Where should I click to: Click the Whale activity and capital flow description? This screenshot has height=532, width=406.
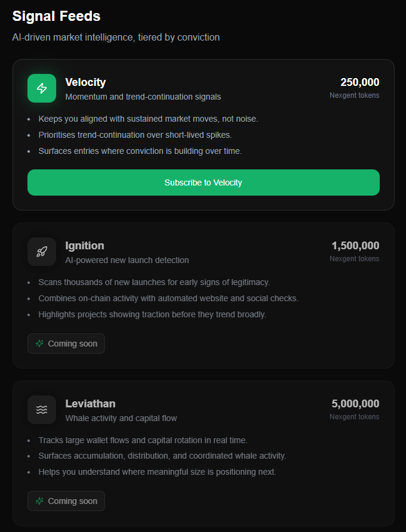coord(121,418)
